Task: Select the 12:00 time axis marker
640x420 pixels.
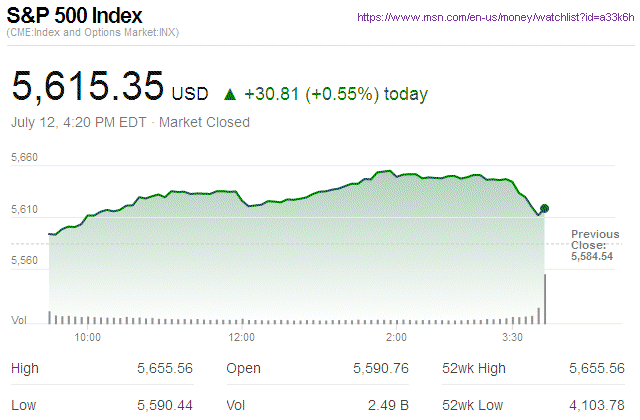Action: 242,337
